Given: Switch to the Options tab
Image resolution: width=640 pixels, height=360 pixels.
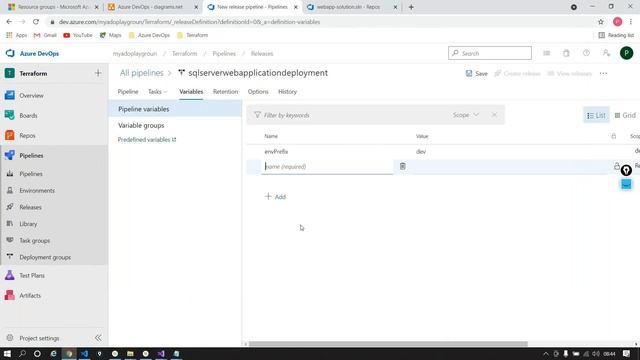Looking at the screenshot, I should pyautogui.click(x=258, y=92).
